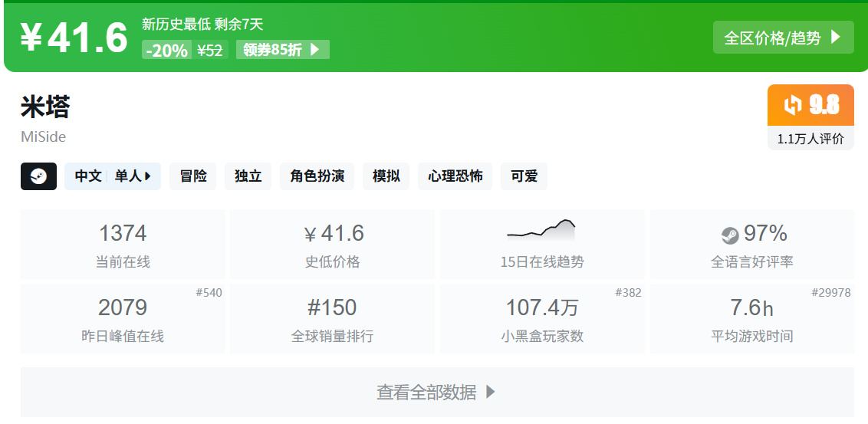
Task: Open the 全球销量排行 #150 card
Action: (x=332, y=319)
